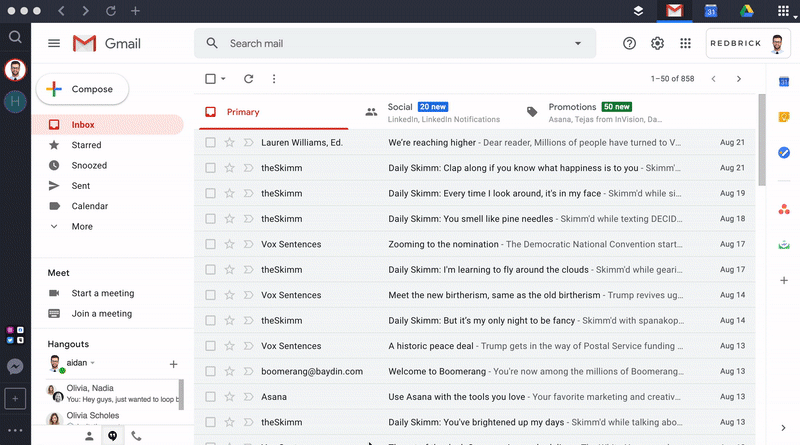Open the H account avatar in left sidebar
Screen dimensions: 800x445
15,101
